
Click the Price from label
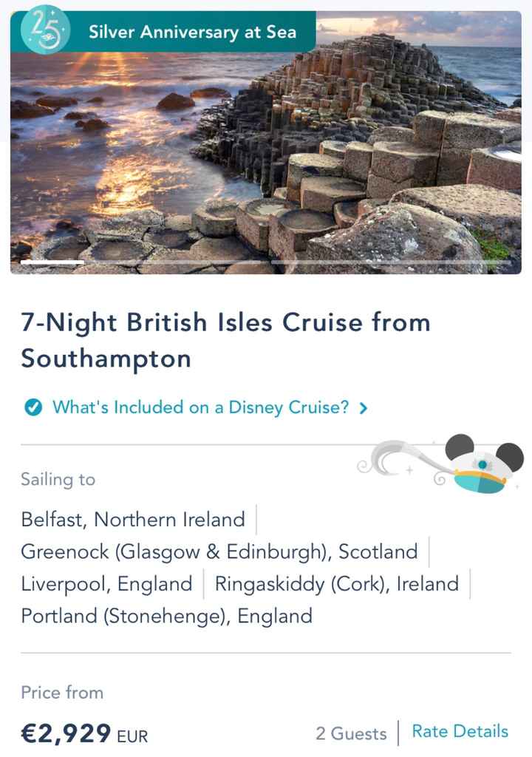[x=62, y=693]
